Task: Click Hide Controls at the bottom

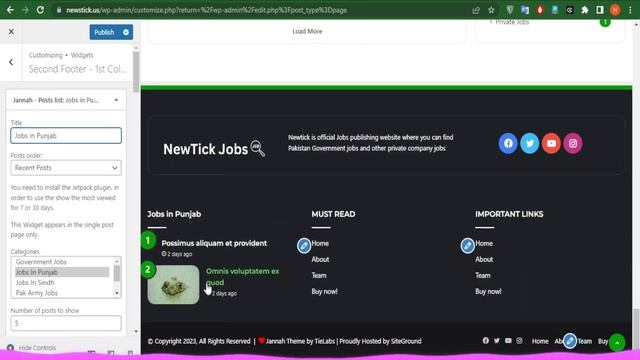Action: click(x=32, y=348)
